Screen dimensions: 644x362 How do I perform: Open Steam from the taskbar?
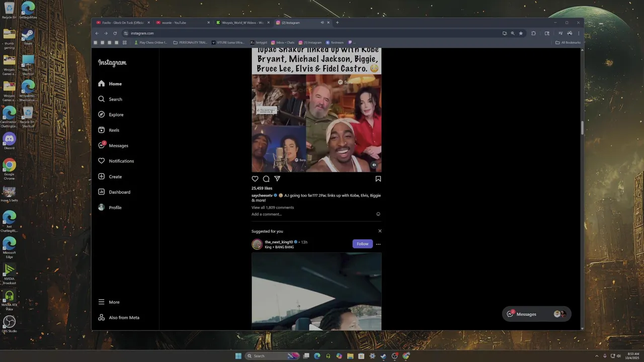[383, 356]
